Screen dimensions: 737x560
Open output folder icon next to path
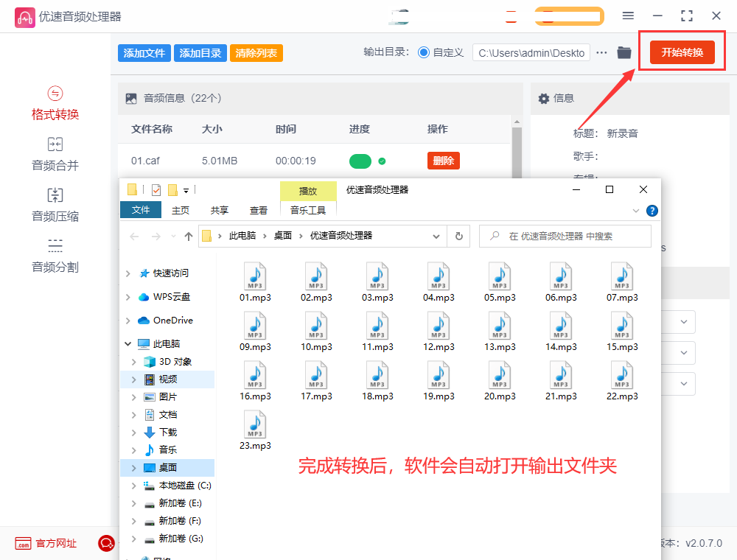(x=624, y=52)
